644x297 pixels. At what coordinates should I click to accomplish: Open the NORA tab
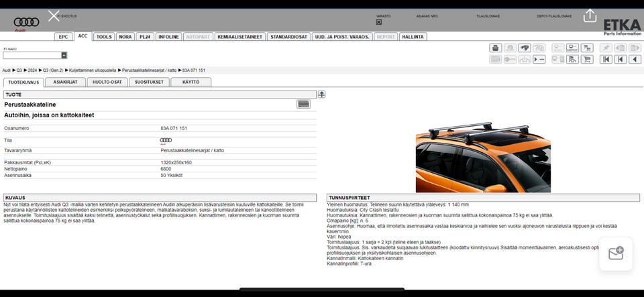coord(125,36)
